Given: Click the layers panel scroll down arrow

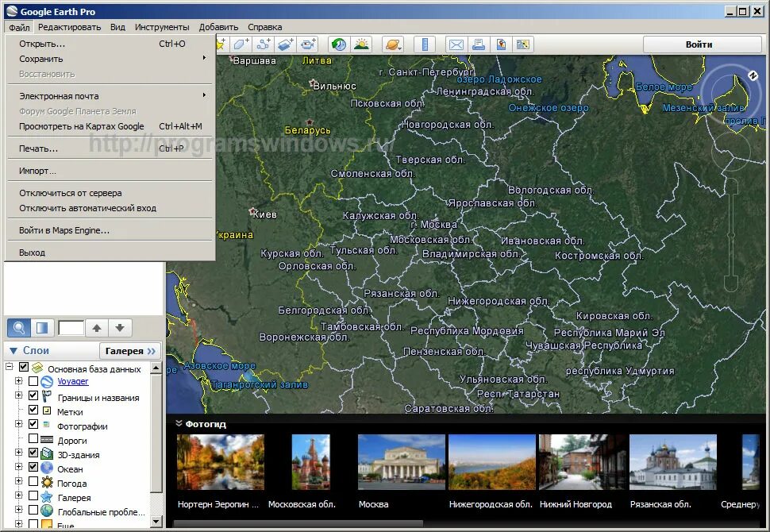Looking at the screenshot, I should point(156,522).
